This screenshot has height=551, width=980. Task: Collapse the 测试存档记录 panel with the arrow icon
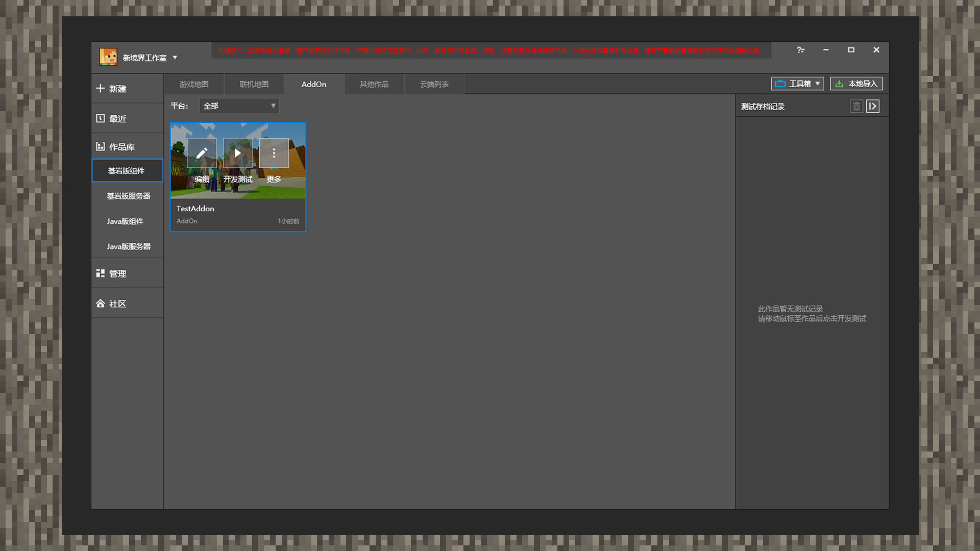[873, 106]
